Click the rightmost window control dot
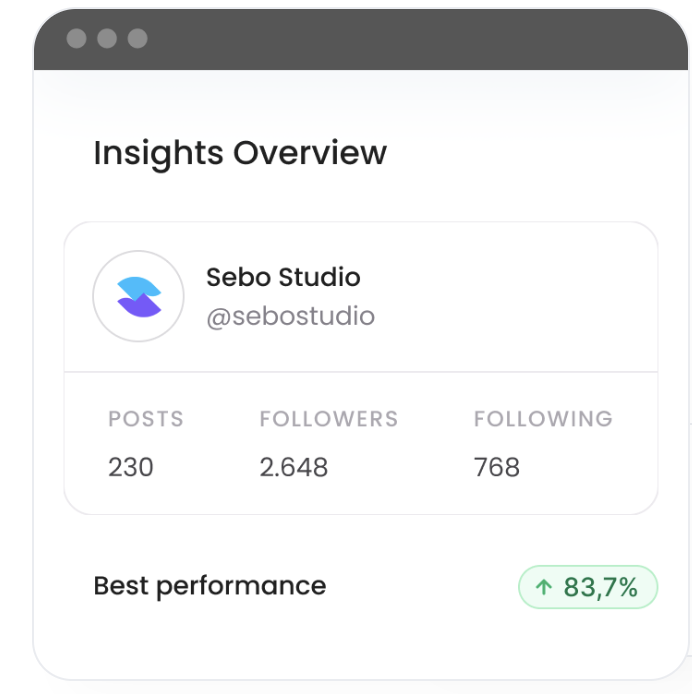 point(138,38)
